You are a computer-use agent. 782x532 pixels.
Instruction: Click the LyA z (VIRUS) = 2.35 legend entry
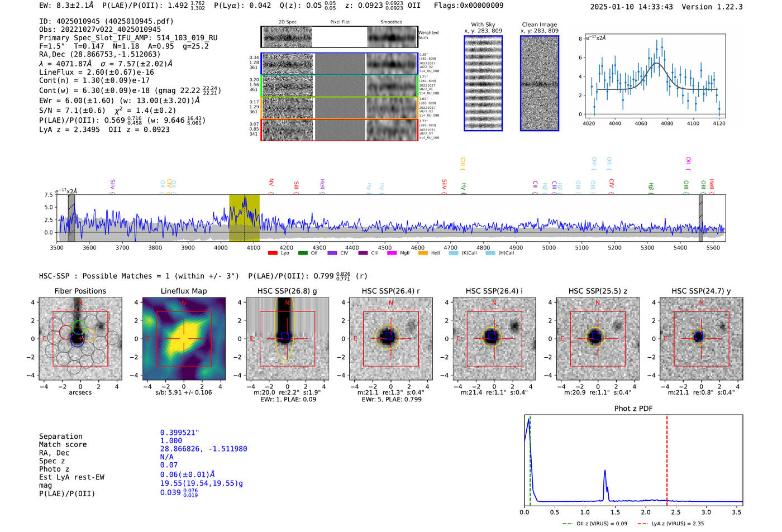(x=670, y=524)
